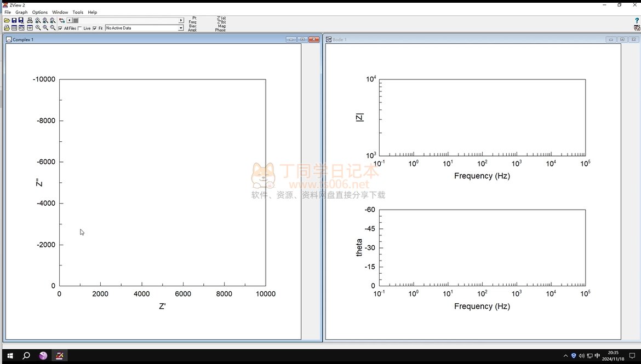Click the swap arrows icon left of the scrollbar
641x364 pixels.
coord(62,20)
